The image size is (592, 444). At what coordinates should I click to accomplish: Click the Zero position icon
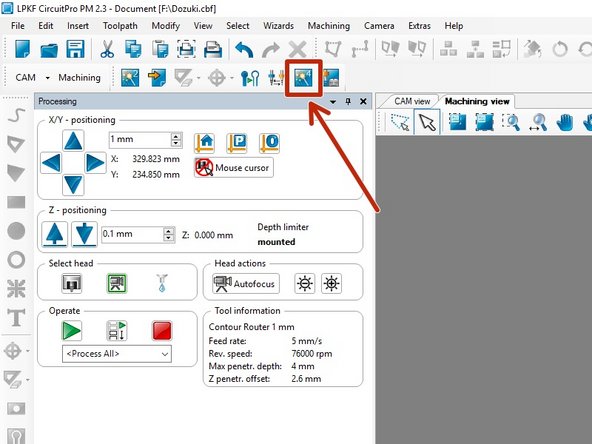[x=270, y=143]
